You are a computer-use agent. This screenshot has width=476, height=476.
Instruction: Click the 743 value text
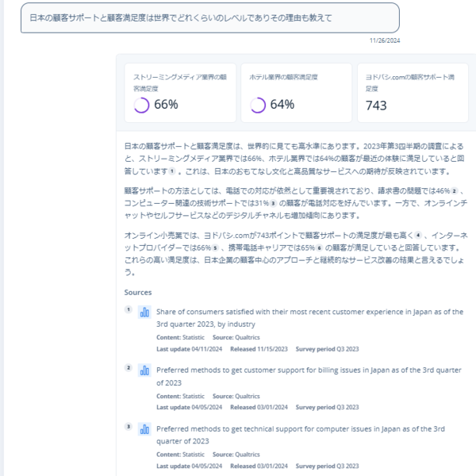pos(376,106)
